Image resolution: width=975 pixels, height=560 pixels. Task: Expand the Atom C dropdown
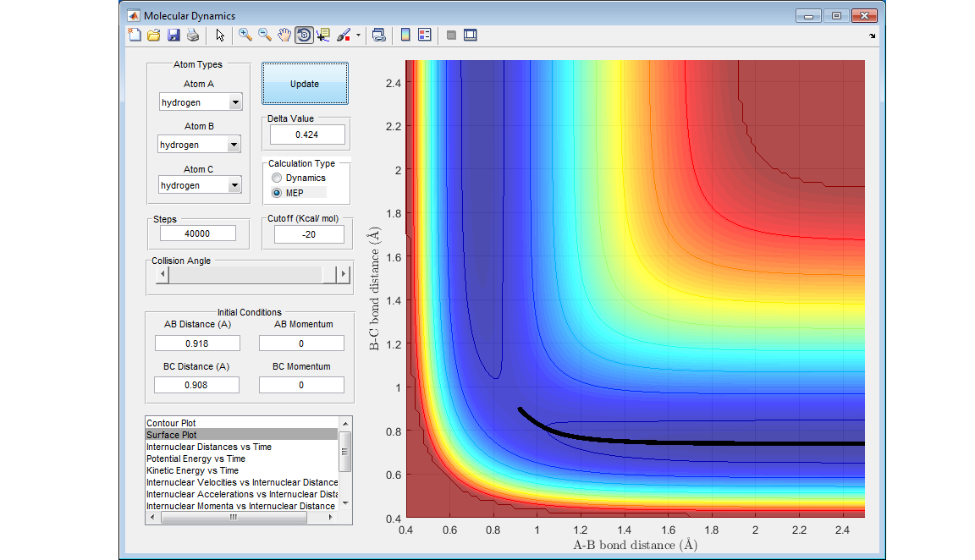click(234, 185)
